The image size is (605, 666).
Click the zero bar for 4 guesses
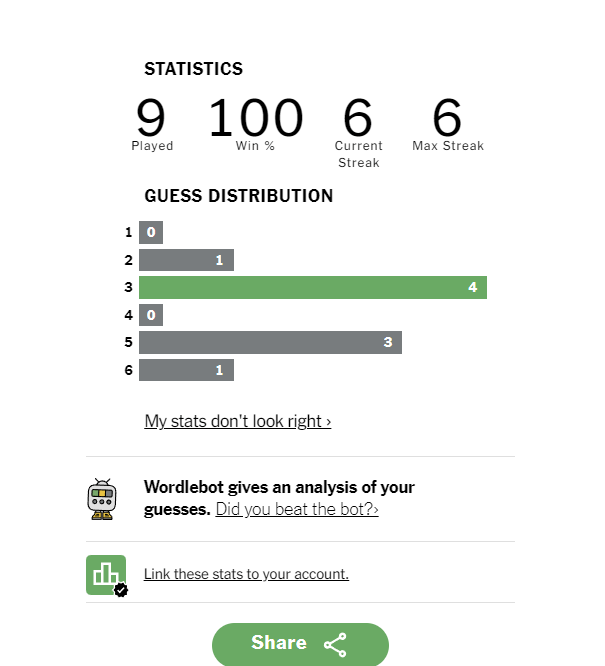(x=151, y=315)
